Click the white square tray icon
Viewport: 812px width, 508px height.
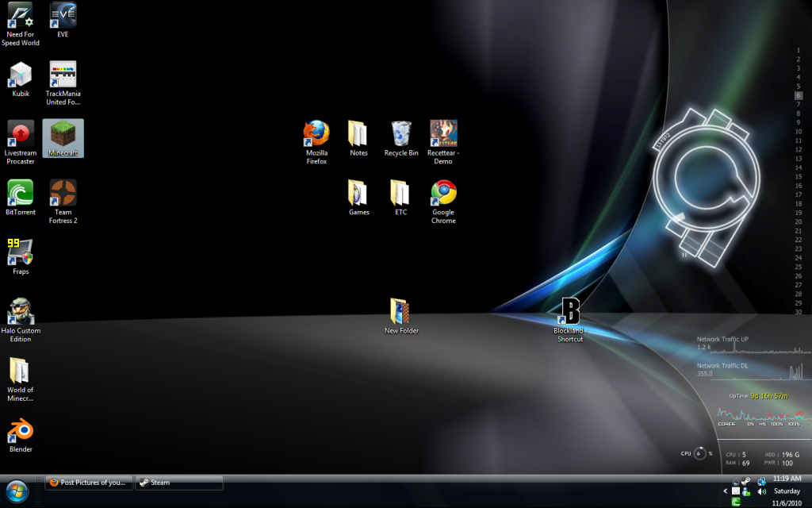(736, 491)
